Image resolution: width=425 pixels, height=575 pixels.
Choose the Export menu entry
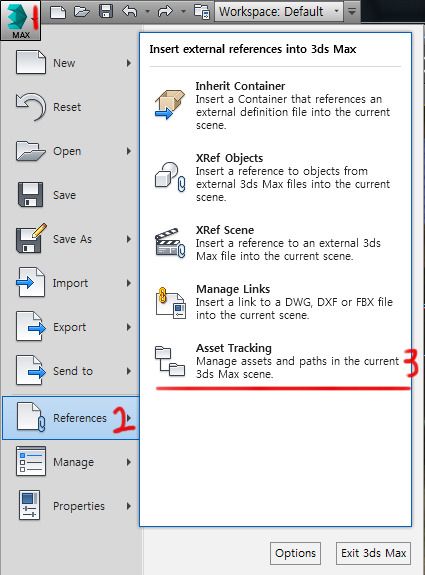pos(70,327)
